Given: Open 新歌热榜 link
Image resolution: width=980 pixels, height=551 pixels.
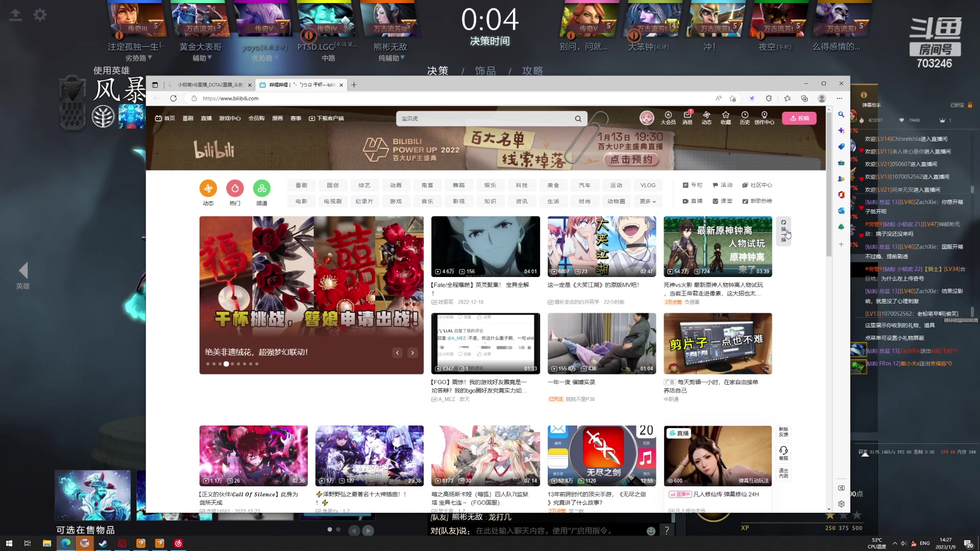Looking at the screenshot, I should coord(757,201).
